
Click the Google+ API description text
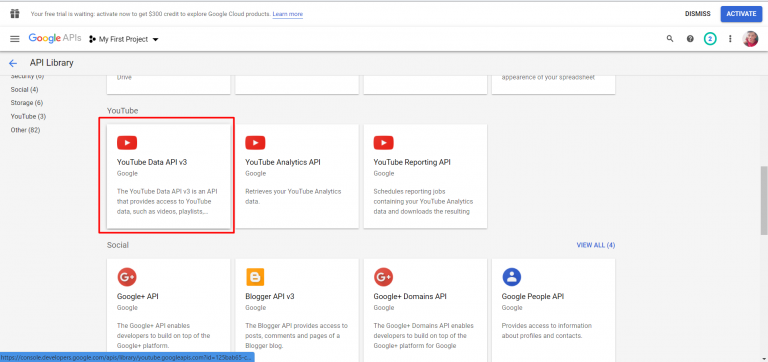point(164,336)
